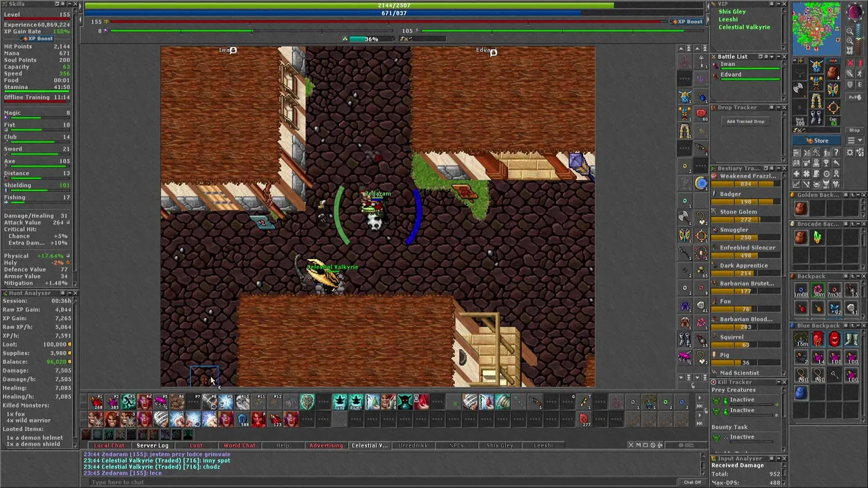Minimize the Input Analyser panel

(778, 459)
